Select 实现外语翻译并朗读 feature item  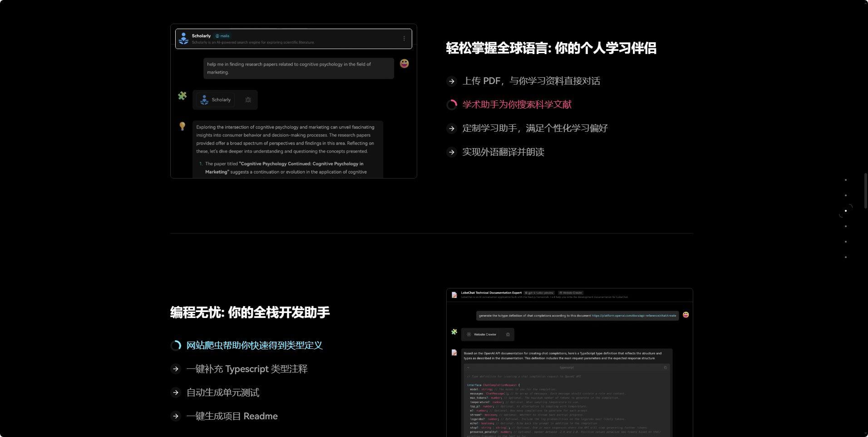(x=503, y=152)
